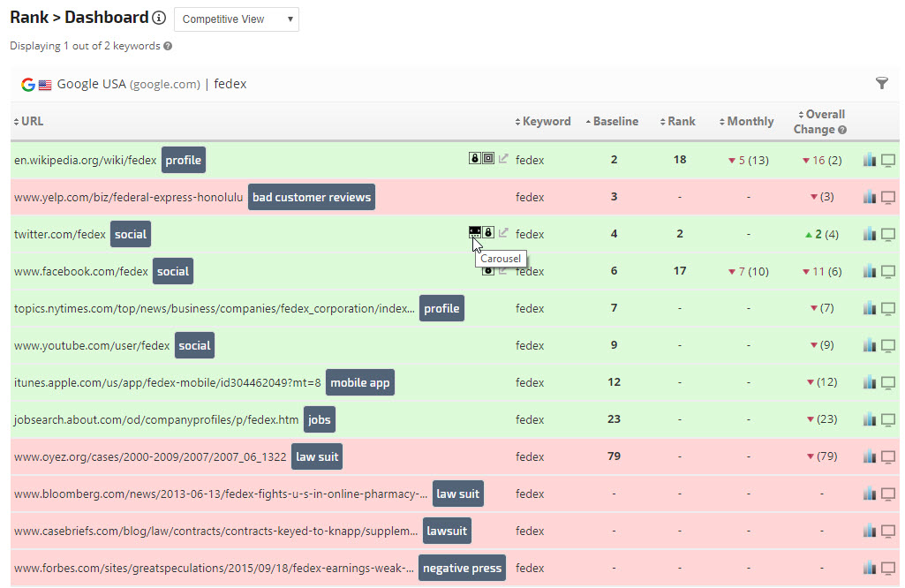This screenshot has height=588, width=905.
Task: Click the Carousel icon in twitter.com row
Action: [475, 232]
